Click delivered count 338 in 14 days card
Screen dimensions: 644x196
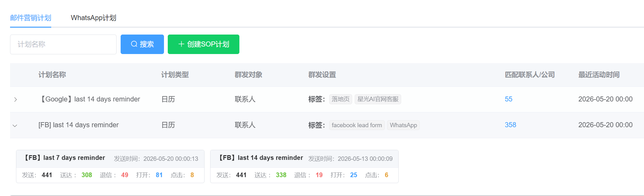[281, 175]
